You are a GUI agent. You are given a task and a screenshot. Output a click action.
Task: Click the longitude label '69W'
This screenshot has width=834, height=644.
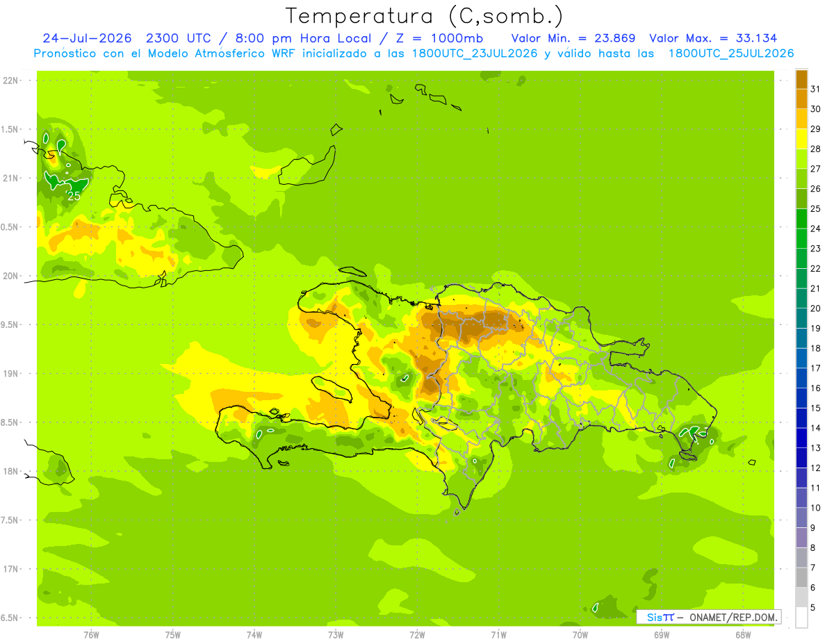point(662,634)
